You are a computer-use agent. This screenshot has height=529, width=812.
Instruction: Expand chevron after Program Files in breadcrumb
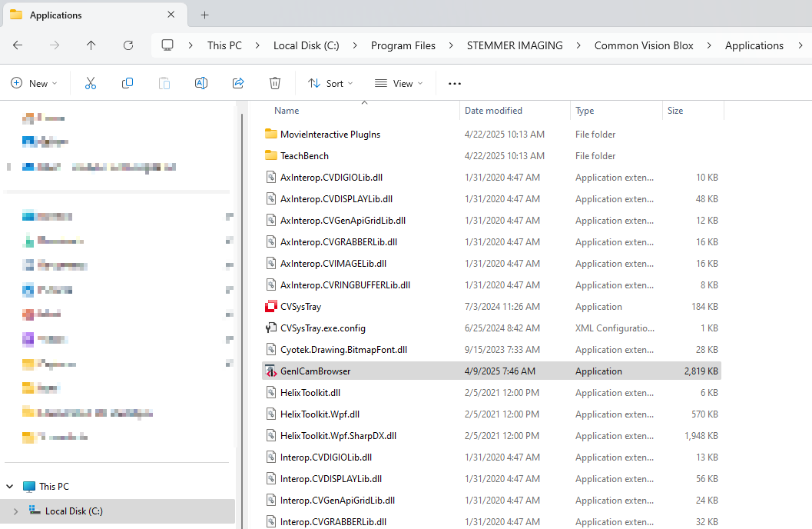451,45
